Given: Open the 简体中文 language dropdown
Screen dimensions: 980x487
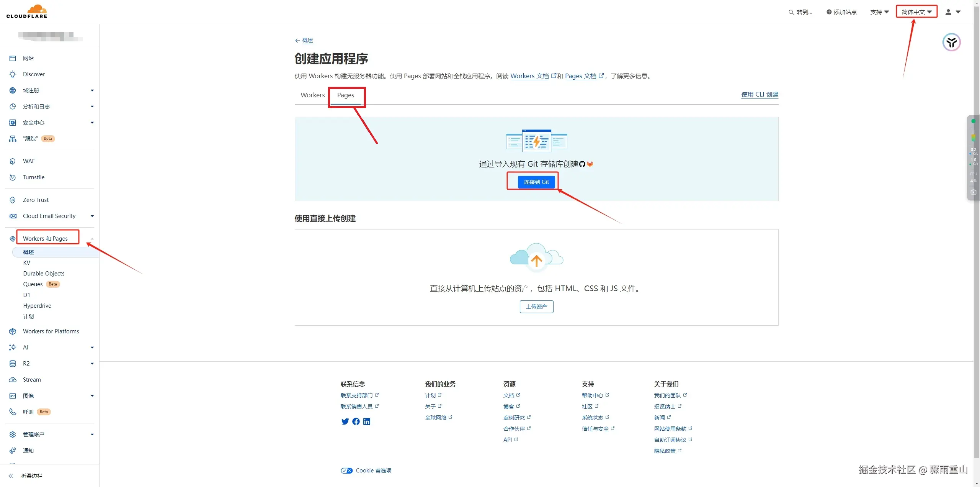Looking at the screenshot, I should (916, 12).
